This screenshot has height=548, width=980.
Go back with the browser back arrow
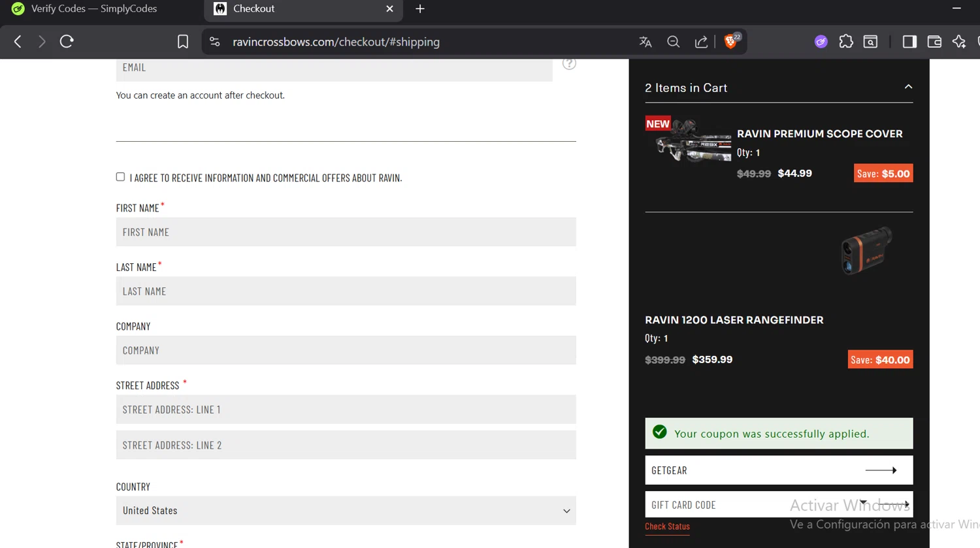18,42
